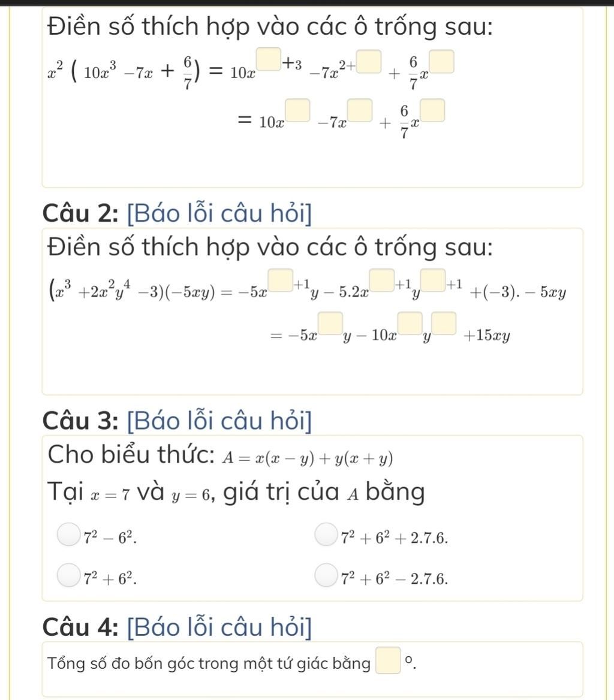Focus the −5x exponent box followed by +1

pos(277,279)
